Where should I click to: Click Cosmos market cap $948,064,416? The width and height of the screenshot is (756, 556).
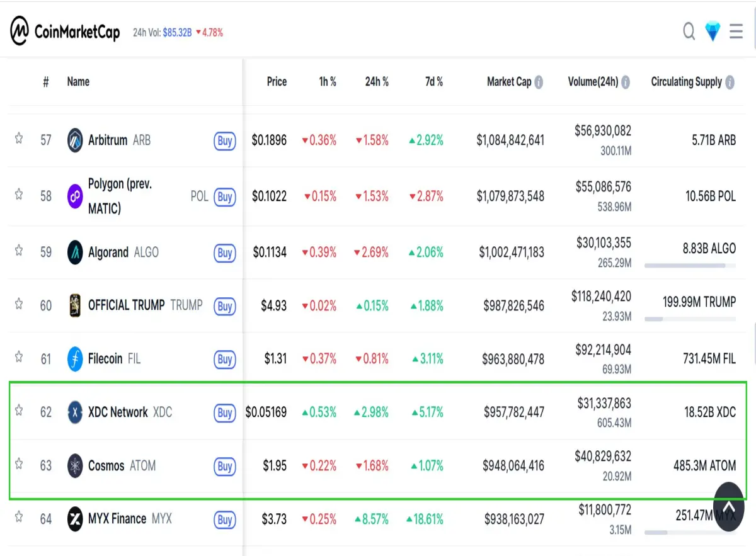click(x=513, y=466)
